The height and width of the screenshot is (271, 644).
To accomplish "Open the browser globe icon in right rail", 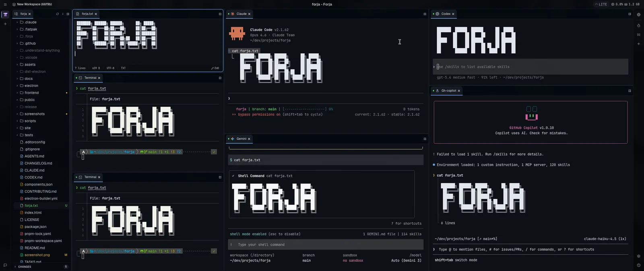I will [639, 14].
